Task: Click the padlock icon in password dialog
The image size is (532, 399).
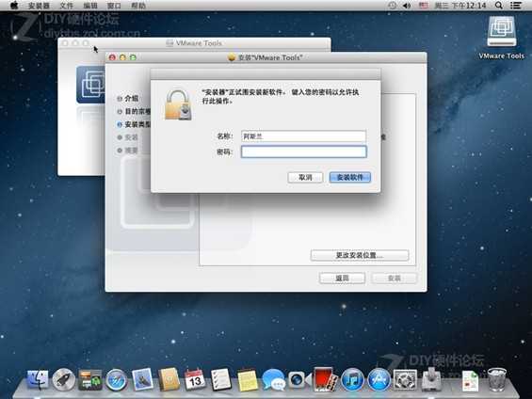Action: click(x=179, y=104)
